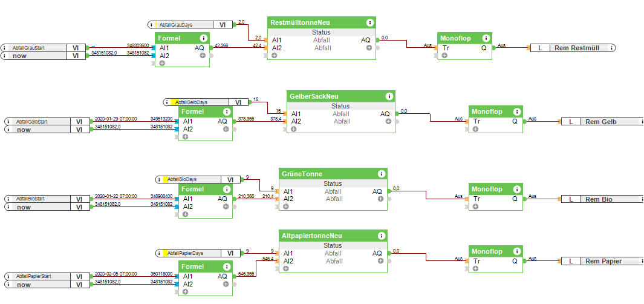Viewport: 644px width, 304px height.
Task: Click plus icon below AI2 on RestmülltonneNeu
Action: pyautogui.click(x=274, y=55)
